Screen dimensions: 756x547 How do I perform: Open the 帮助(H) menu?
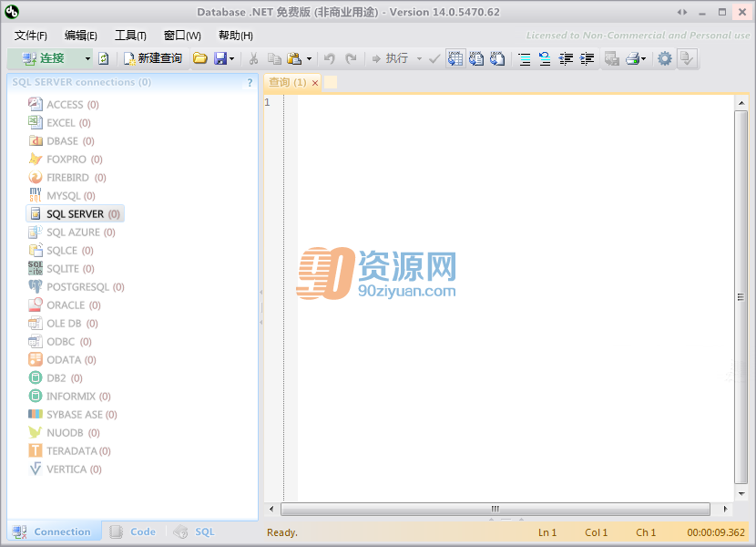(235, 36)
